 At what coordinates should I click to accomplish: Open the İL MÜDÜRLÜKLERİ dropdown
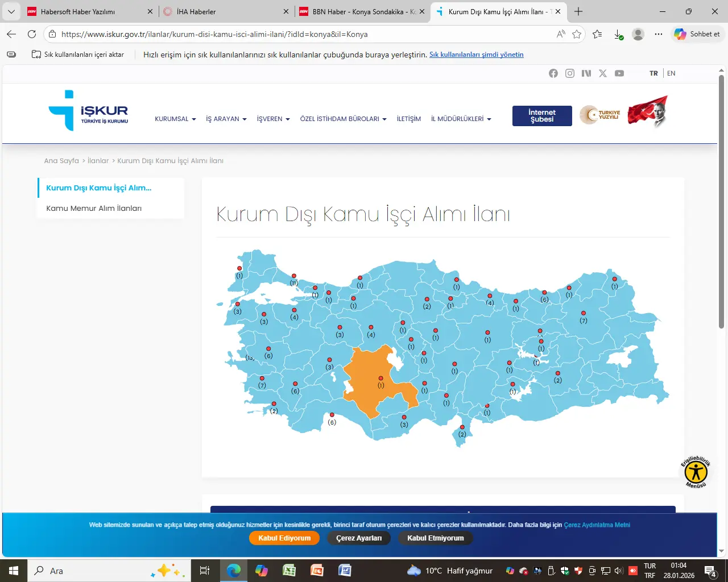coord(461,119)
